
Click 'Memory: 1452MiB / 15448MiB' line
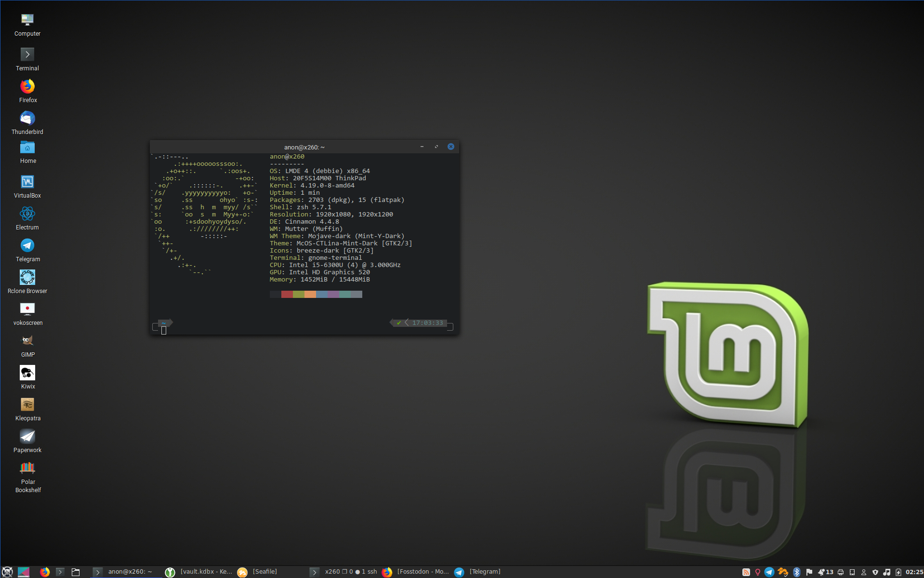tap(320, 280)
